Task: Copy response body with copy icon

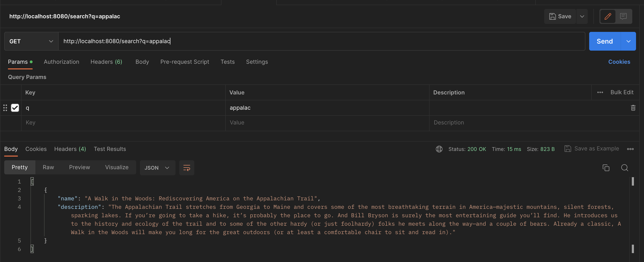Action: pyautogui.click(x=606, y=168)
